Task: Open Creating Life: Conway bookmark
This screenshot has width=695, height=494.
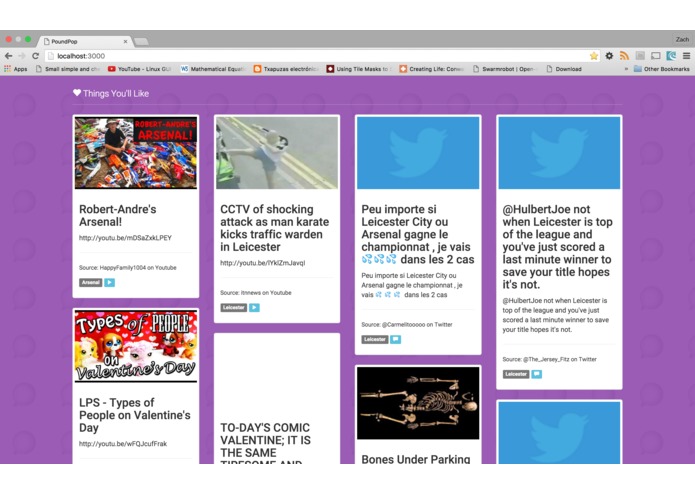Action: pyautogui.click(x=432, y=69)
